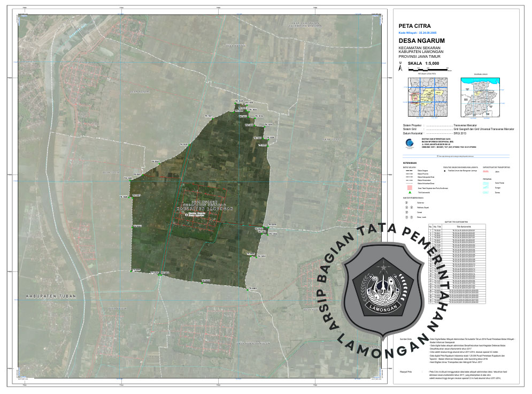The width and height of the screenshot is (532, 394).
Task: Click the Badan Informasi Geospasial globe logo
Action: 409,143
